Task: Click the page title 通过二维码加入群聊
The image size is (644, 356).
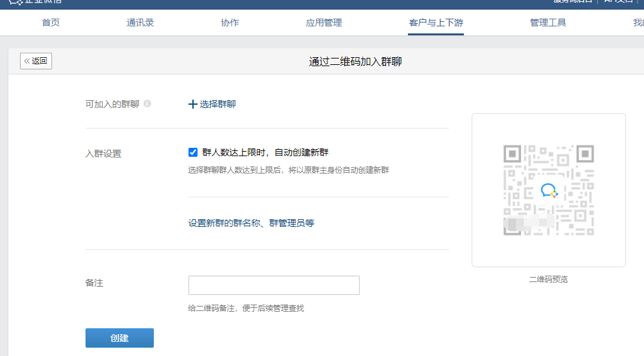Action: (x=355, y=62)
